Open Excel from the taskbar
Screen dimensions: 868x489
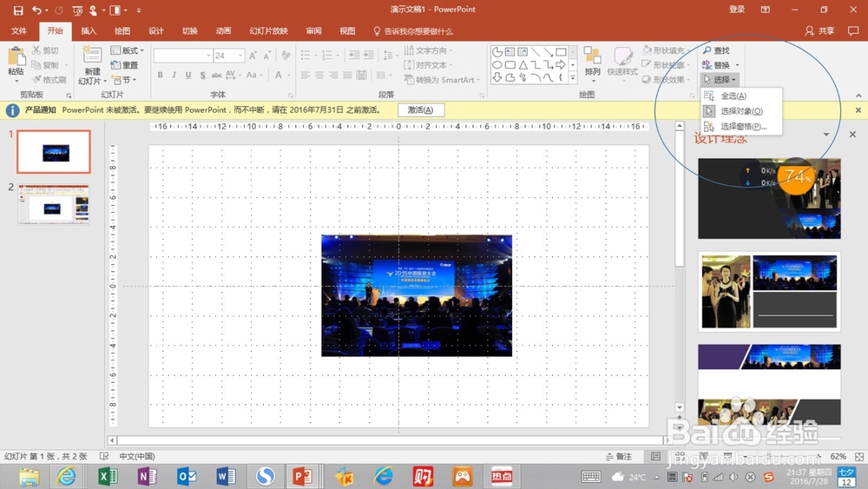pyautogui.click(x=108, y=476)
